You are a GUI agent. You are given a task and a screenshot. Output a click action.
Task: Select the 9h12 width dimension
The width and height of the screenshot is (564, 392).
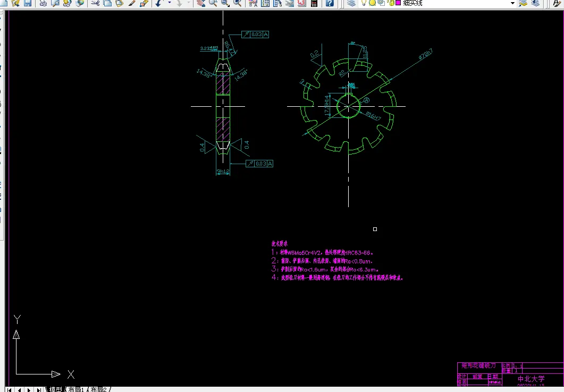click(223, 172)
